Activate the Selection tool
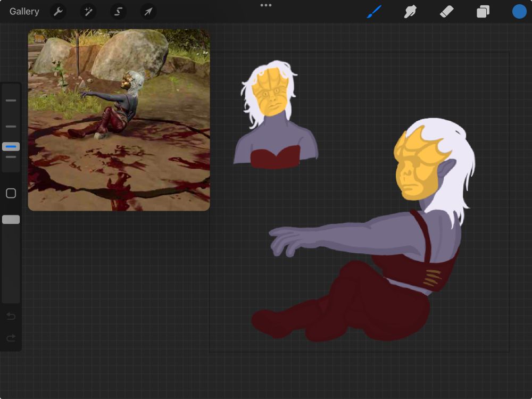Viewport: 532px width, 399px height. pyautogui.click(x=118, y=11)
